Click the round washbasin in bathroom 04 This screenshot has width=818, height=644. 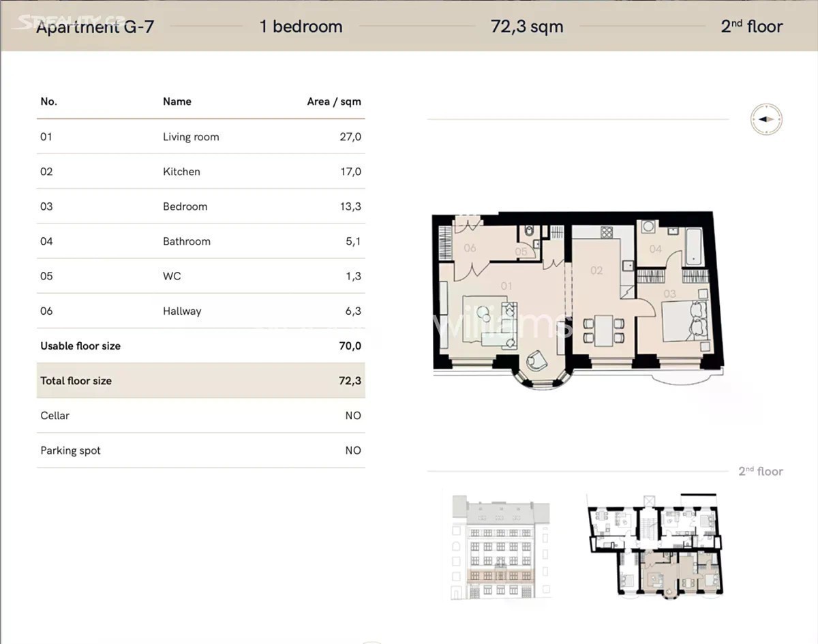click(x=648, y=227)
